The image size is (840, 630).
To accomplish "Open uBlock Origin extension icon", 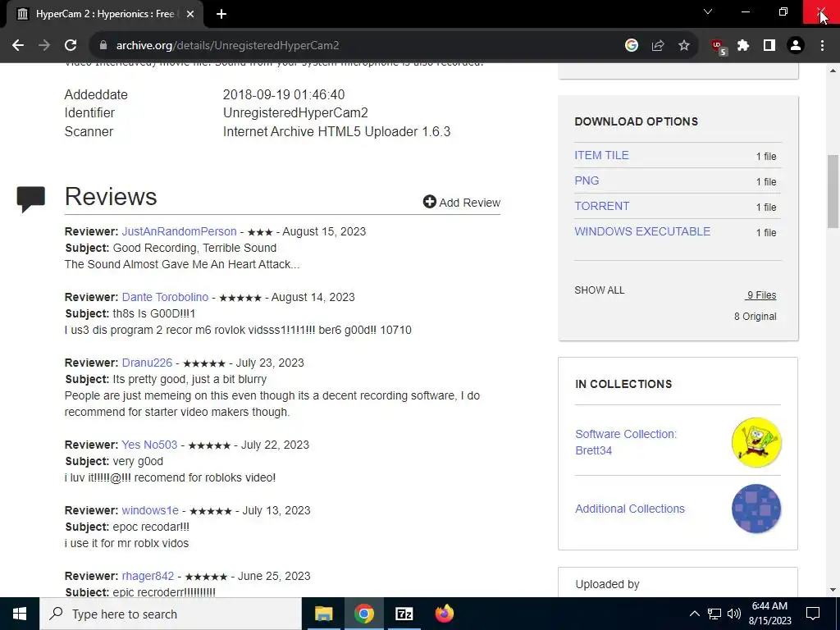I will coord(719,47).
